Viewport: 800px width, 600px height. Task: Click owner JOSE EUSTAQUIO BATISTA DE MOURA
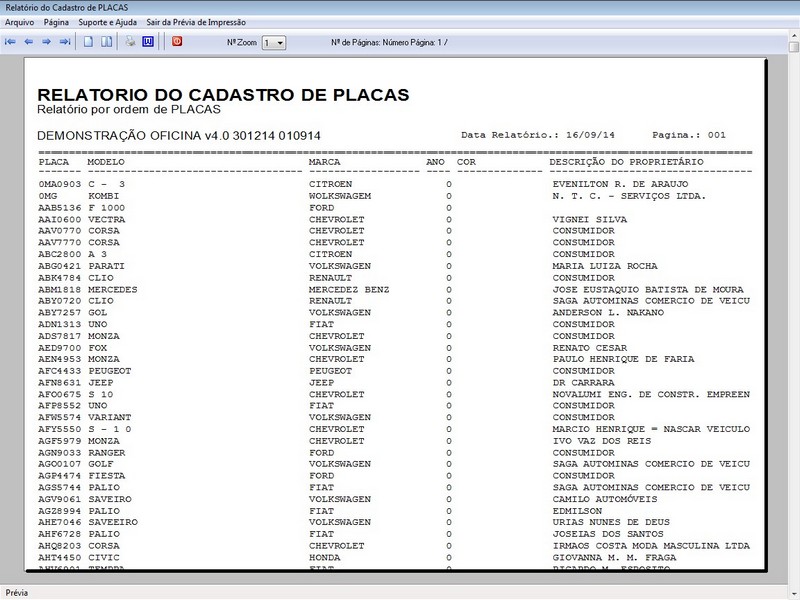pos(648,290)
